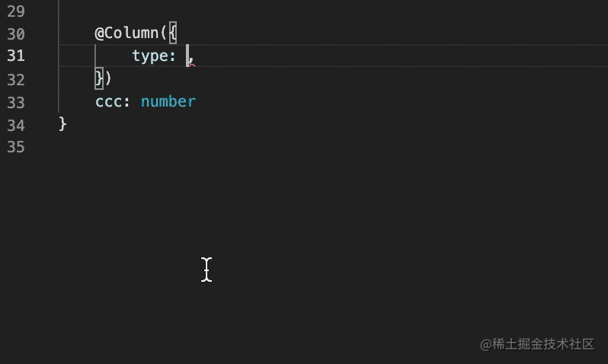The image size is (608, 364).
Task: Click line number 33 in the gutter
Action: [15, 102]
